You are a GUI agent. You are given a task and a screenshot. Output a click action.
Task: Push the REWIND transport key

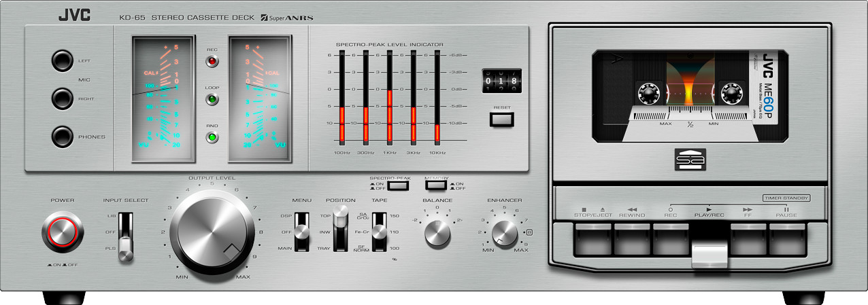coord(632,238)
